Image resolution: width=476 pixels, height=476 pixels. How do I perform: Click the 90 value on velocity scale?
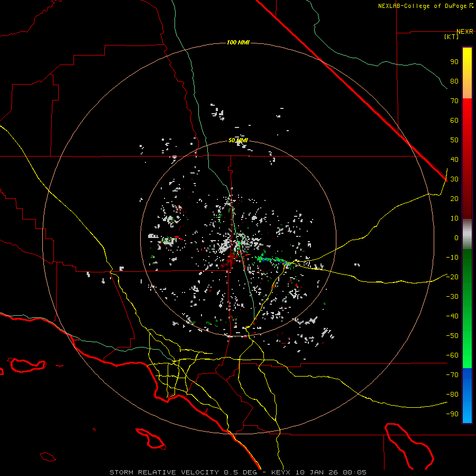[454, 62]
